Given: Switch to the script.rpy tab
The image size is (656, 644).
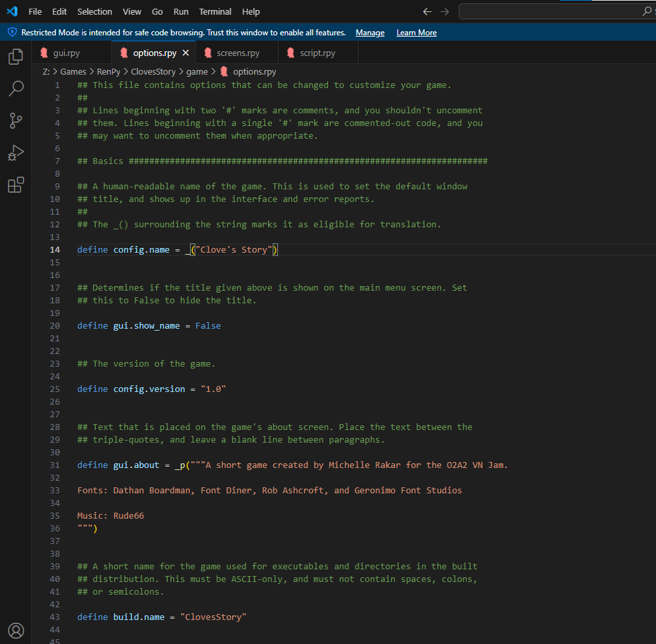Looking at the screenshot, I should (x=318, y=53).
